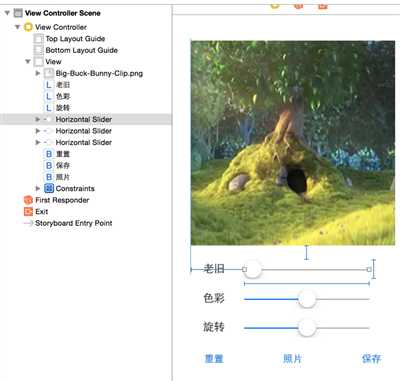
Task: Expand the Constraints row in outline
Action: tap(38, 188)
